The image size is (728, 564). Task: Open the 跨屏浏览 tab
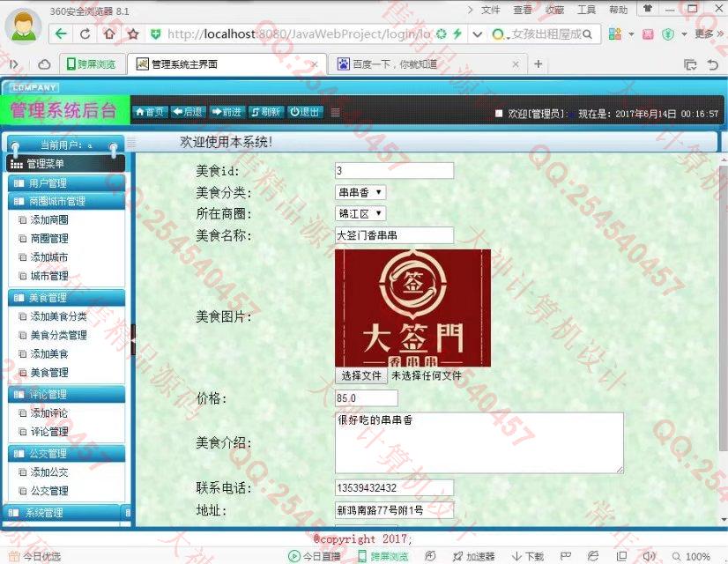(93, 64)
